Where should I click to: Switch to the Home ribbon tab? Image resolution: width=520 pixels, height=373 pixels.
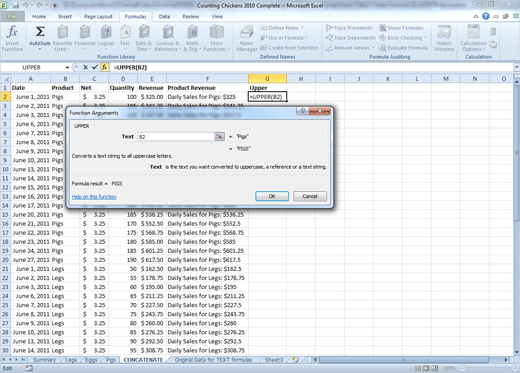(x=39, y=16)
